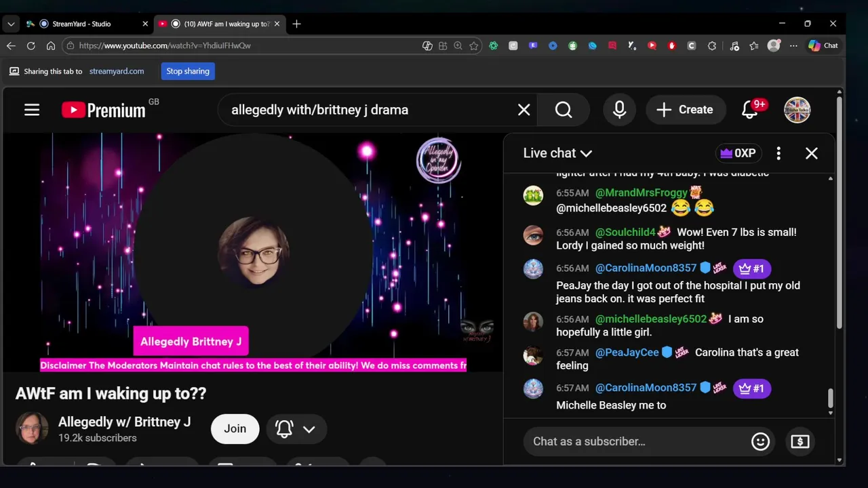The width and height of the screenshot is (868, 488).
Task: Expand the Live chat mode dropdown
Action: tap(557, 153)
